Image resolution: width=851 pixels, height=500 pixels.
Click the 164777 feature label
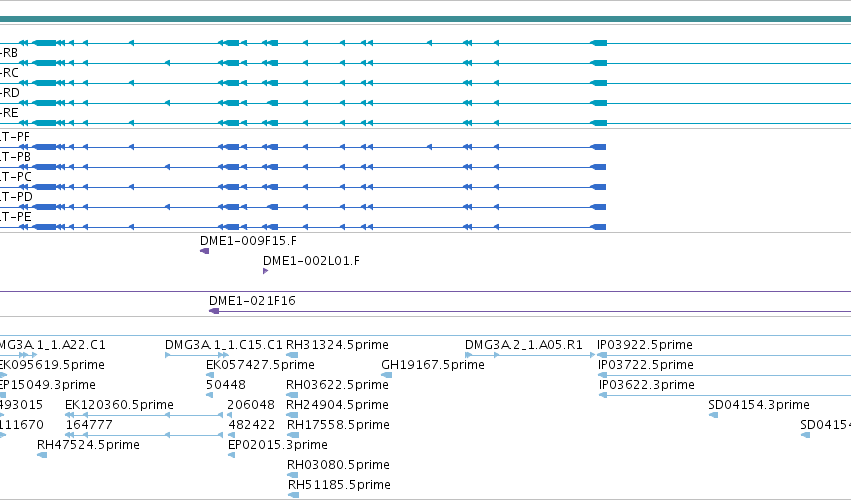(89, 425)
